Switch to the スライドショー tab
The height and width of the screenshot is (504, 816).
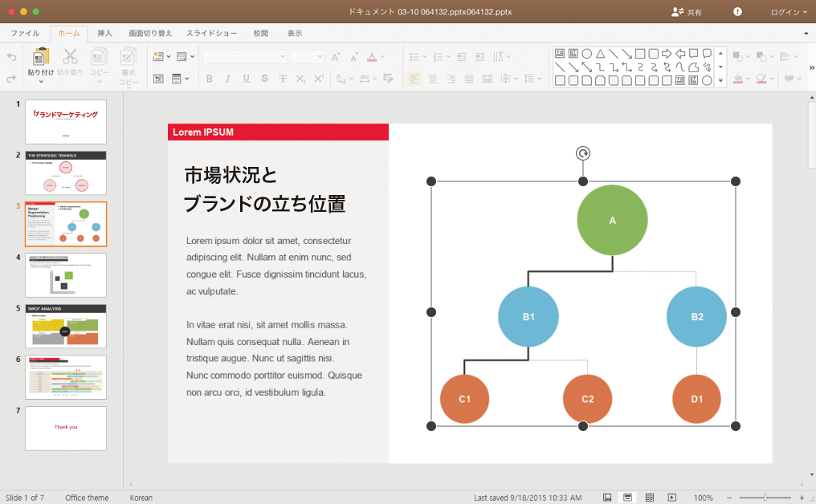pos(211,34)
